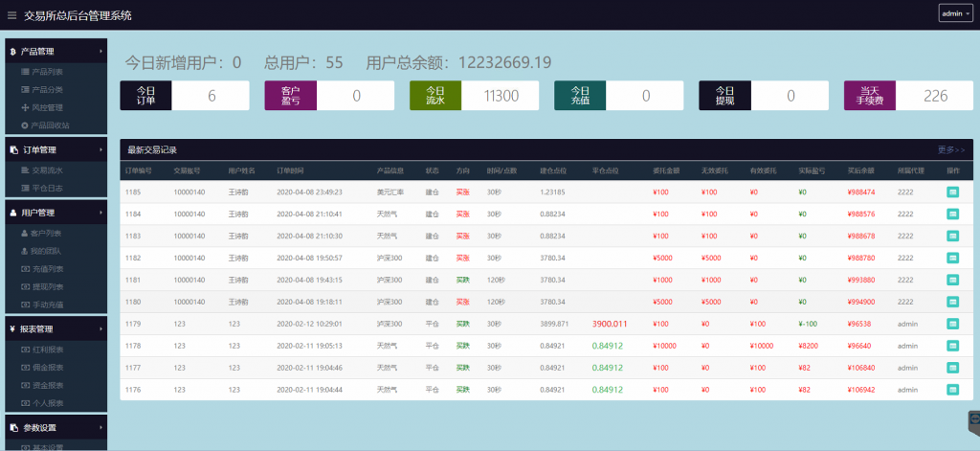Select 交易流水 from the sidebar menu
The height and width of the screenshot is (451, 980).
47,170
